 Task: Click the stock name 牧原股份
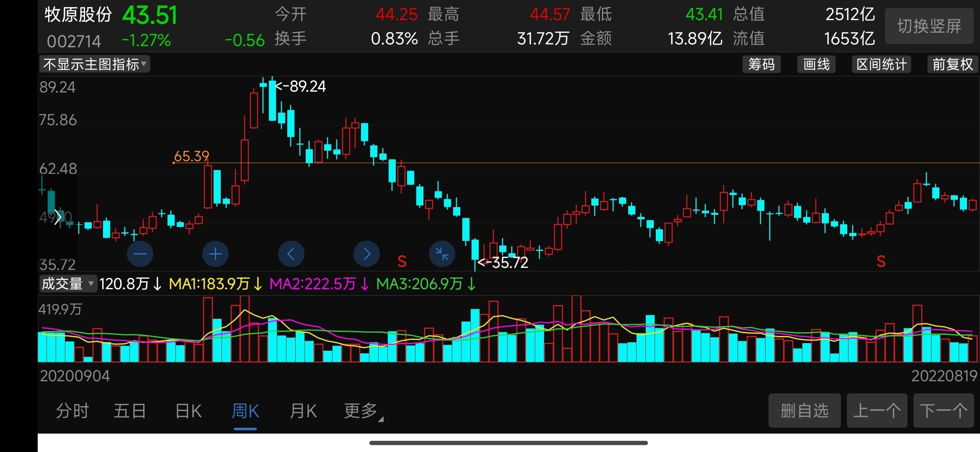click(78, 15)
